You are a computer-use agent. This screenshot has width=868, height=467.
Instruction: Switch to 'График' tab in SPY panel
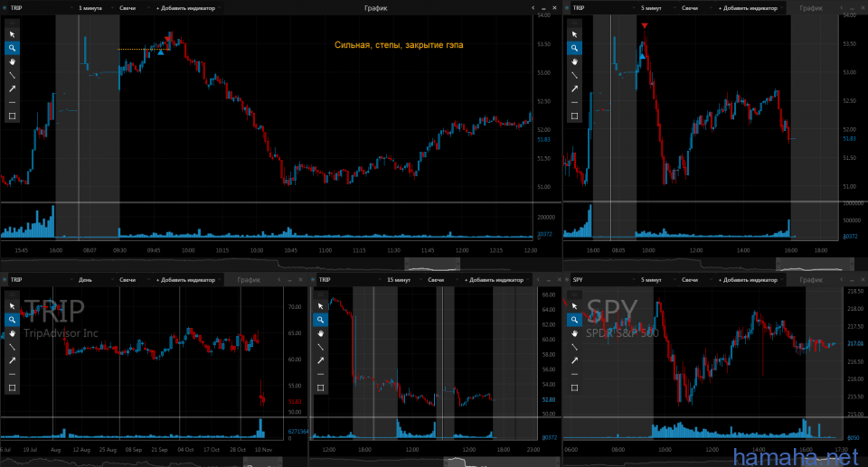(x=811, y=280)
